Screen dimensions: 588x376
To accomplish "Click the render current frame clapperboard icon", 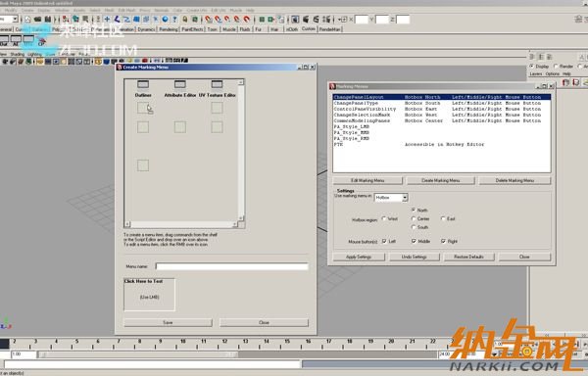I will click(306, 20).
